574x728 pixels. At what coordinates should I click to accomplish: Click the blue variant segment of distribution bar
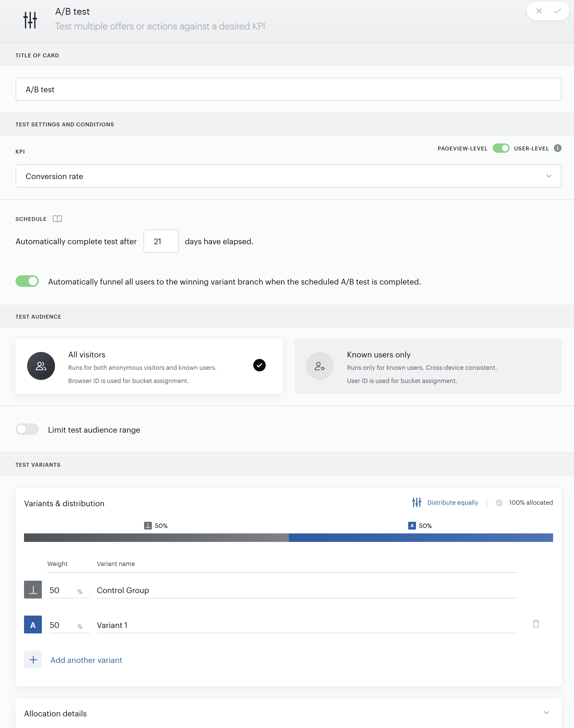(421, 537)
